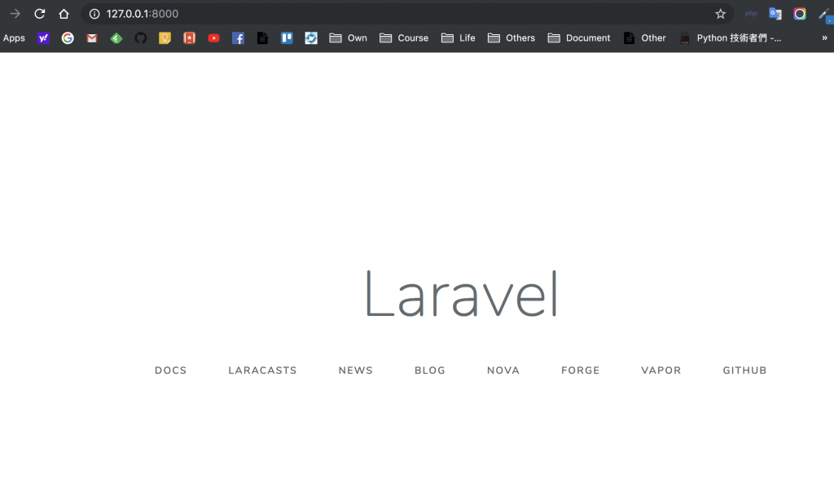Viewport: 834px width, 504px height.
Task: Open the Google Translate extension
Action: click(x=775, y=14)
